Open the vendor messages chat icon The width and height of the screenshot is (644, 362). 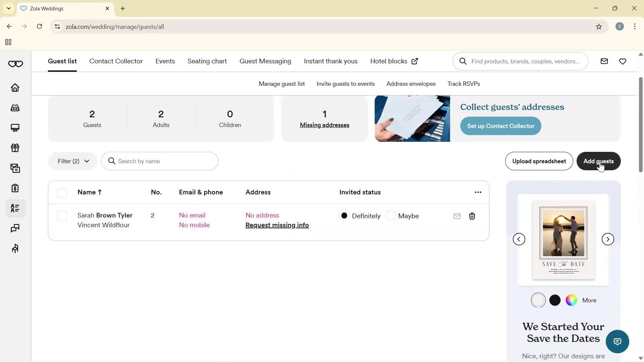[15, 228]
